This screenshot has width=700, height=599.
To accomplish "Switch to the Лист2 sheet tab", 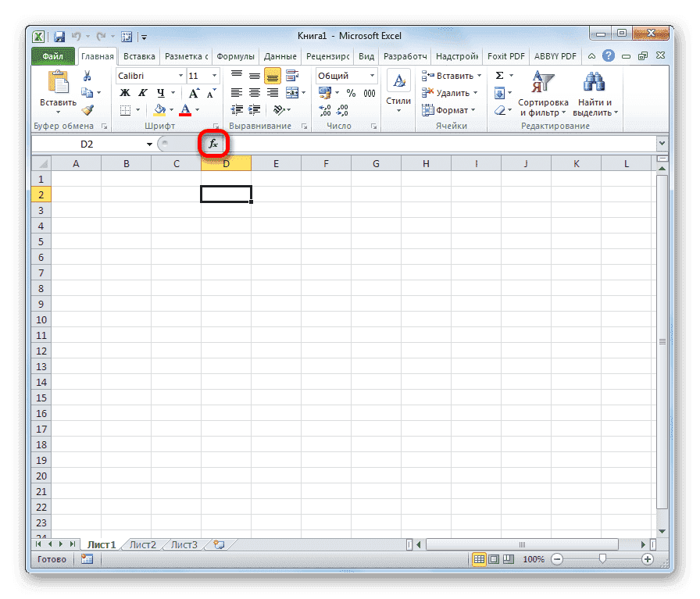I will coord(142,544).
